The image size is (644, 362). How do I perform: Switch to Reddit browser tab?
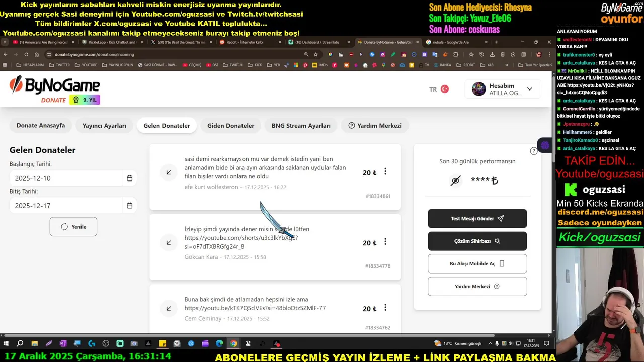click(x=250, y=42)
